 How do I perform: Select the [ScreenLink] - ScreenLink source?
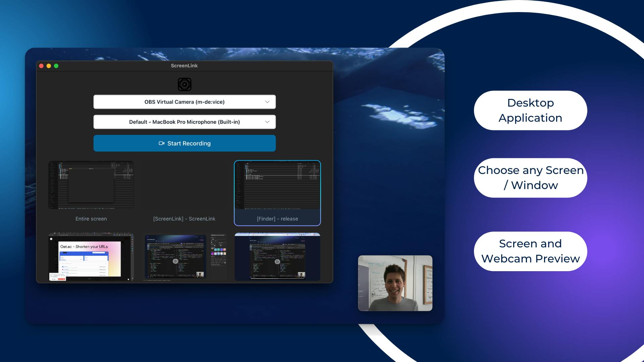[184, 193]
